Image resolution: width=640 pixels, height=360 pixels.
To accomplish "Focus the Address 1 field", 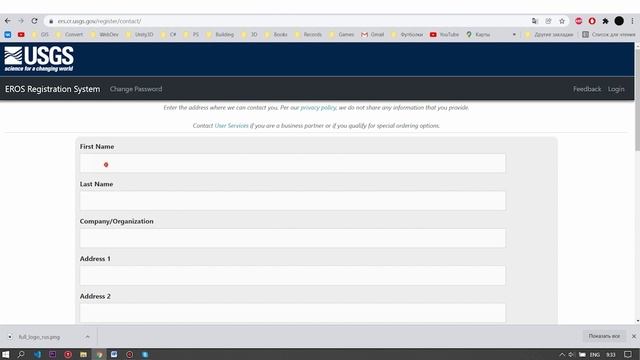I will (293, 276).
